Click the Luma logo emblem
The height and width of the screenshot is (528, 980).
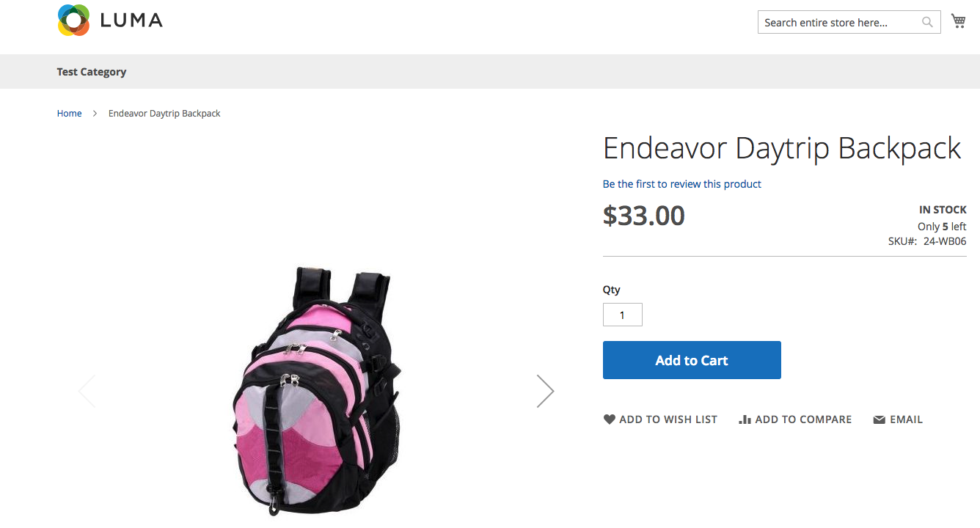73,20
